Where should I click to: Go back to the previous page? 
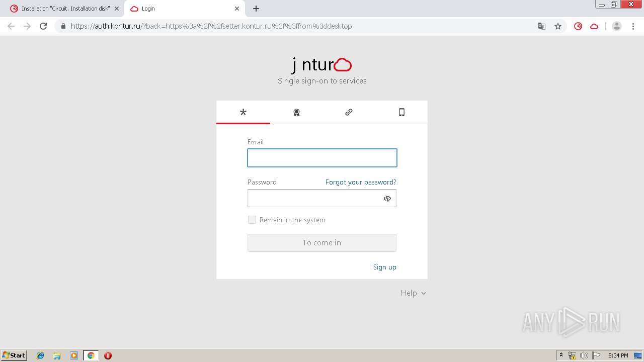(11, 26)
